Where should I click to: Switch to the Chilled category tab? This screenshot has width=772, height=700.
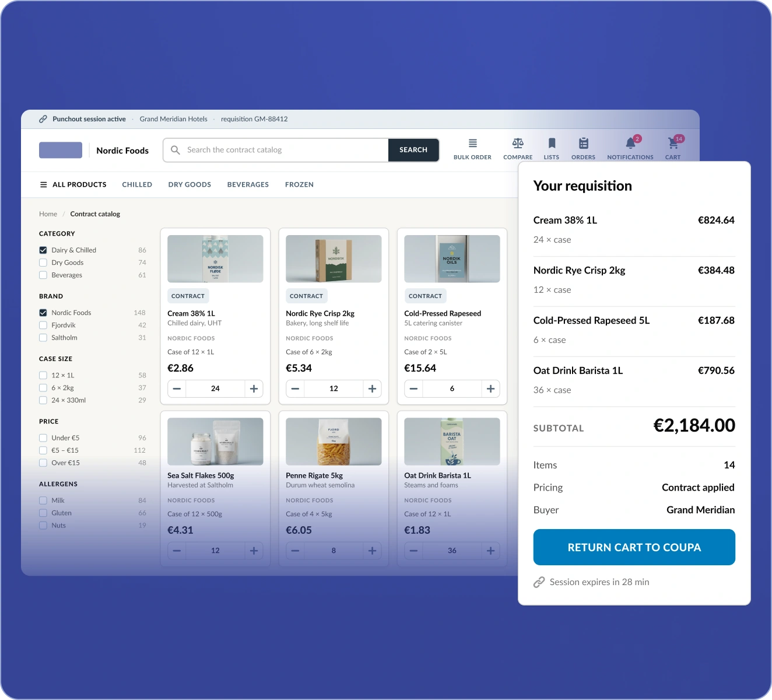pyautogui.click(x=137, y=184)
